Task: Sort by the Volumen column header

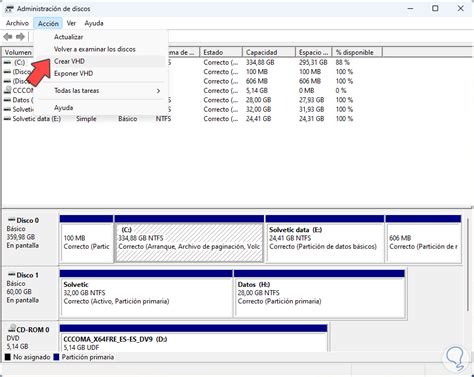Action: (x=18, y=52)
